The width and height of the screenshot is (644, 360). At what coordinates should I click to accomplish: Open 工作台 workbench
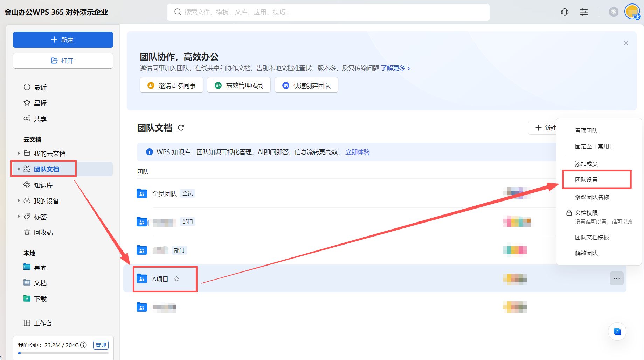pos(38,323)
